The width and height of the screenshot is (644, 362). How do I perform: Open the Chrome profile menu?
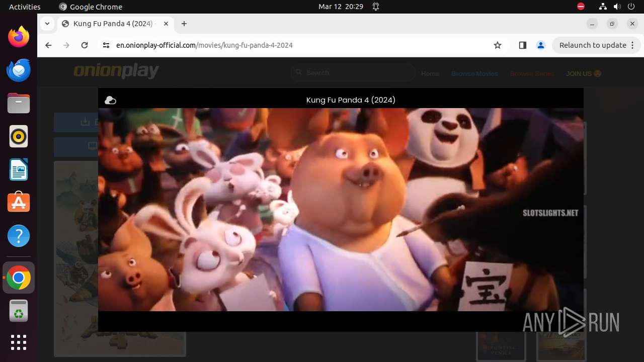[x=541, y=45]
